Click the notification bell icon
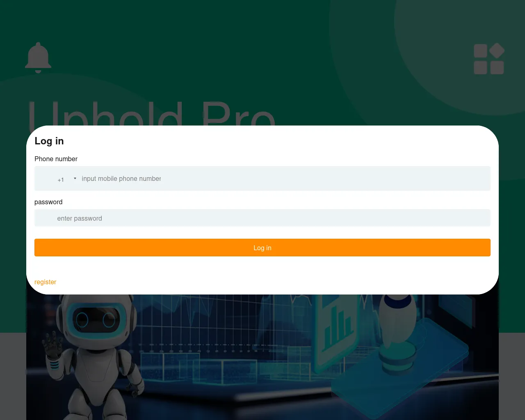Image resolution: width=525 pixels, height=420 pixels. [38, 57]
